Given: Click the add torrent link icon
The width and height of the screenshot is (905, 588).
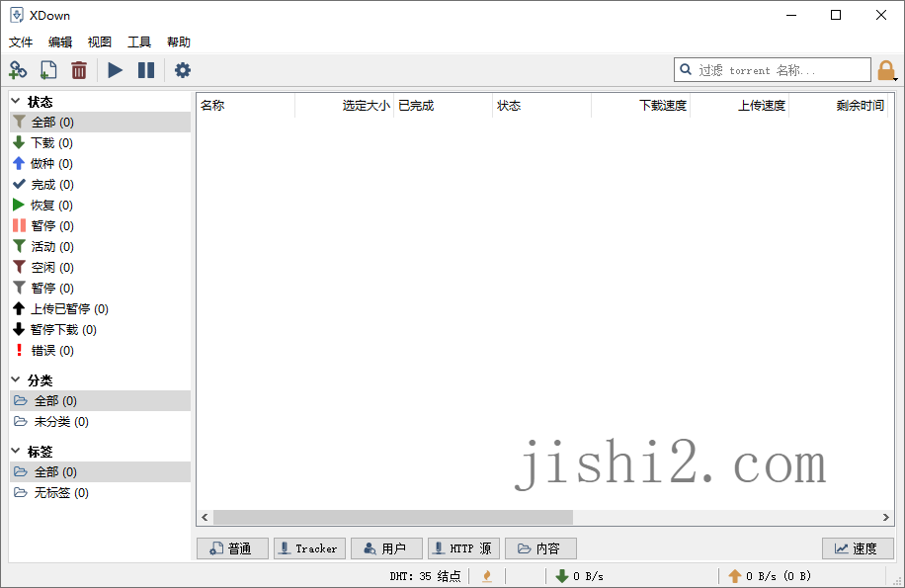Looking at the screenshot, I should 18,70.
